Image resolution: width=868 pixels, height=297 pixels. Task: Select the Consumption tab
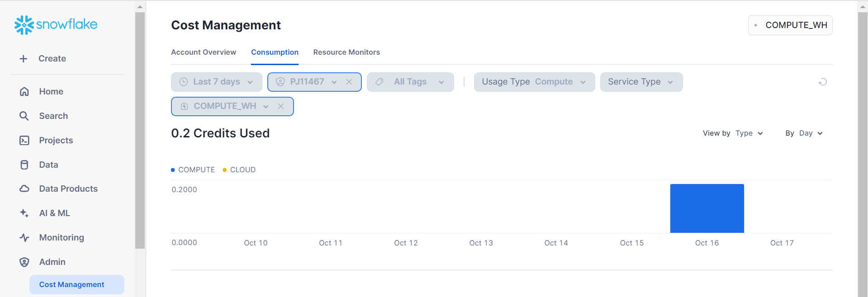pyautogui.click(x=275, y=52)
